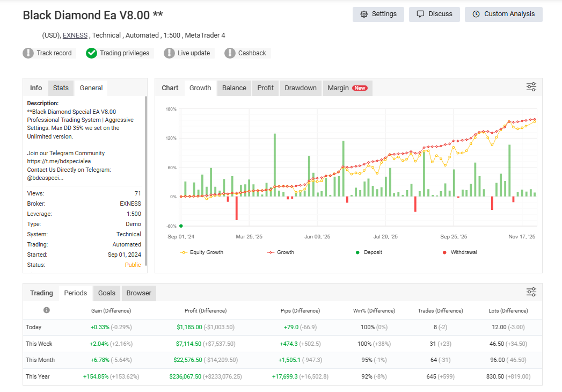Open the Margin tab marked New
The image size is (562, 392).
point(347,88)
